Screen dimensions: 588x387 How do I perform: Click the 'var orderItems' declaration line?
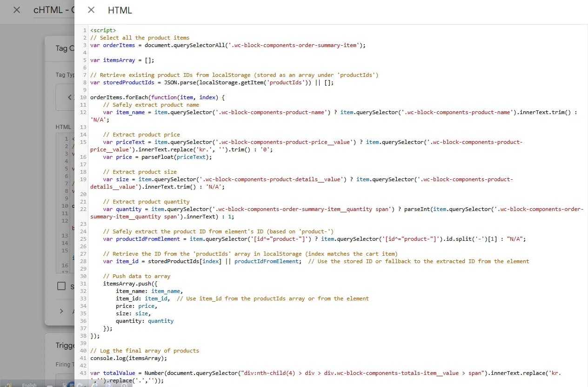228,45
